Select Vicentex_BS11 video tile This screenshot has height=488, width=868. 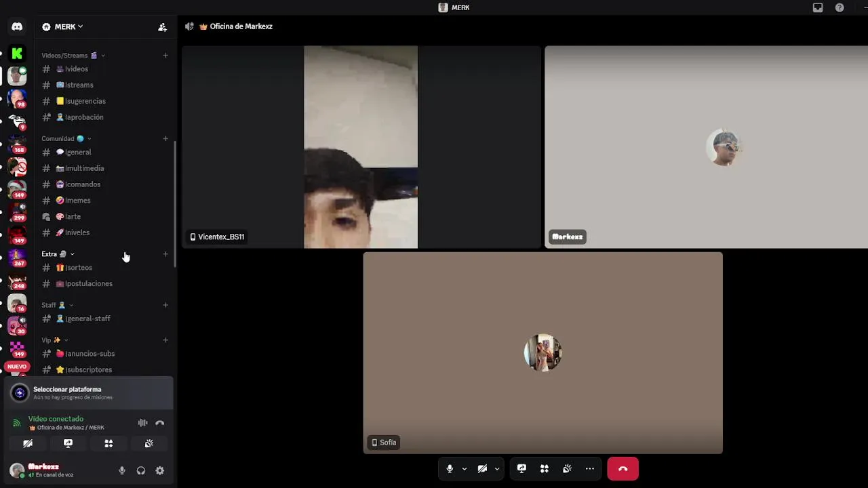[x=361, y=147]
